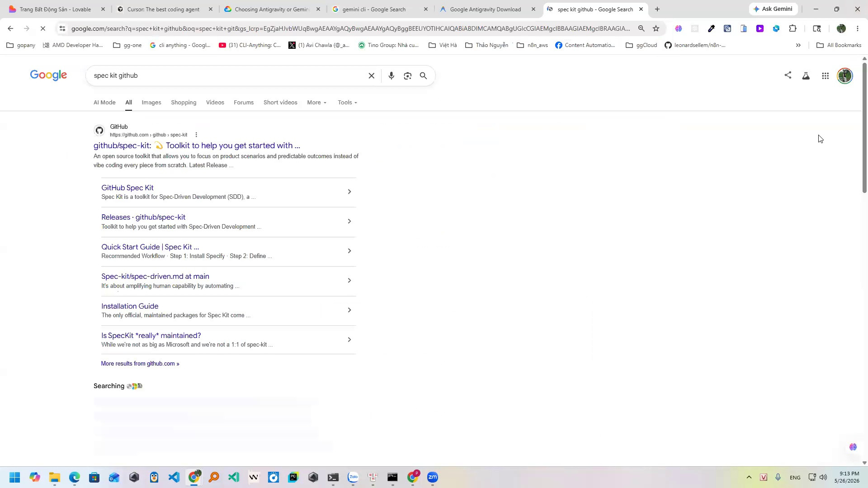
Task: Open Installation Guide link
Action: click(x=130, y=306)
